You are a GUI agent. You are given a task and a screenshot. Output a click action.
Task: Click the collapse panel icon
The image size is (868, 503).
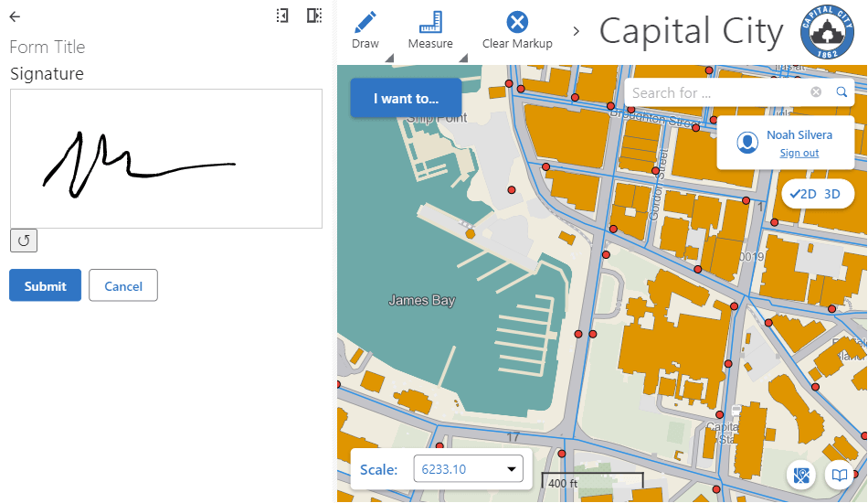point(282,16)
